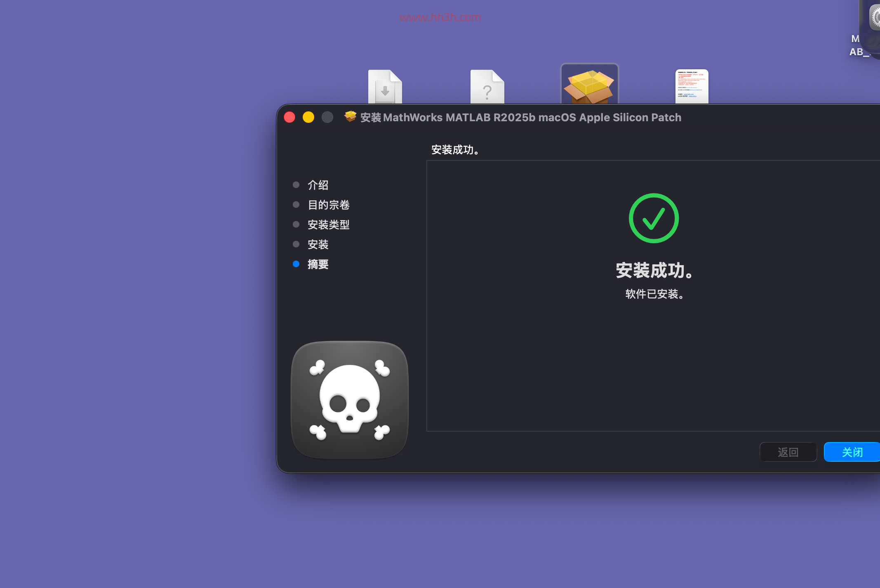Close the installer window with red button
This screenshot has width=880, height=588.
[289, 118]
